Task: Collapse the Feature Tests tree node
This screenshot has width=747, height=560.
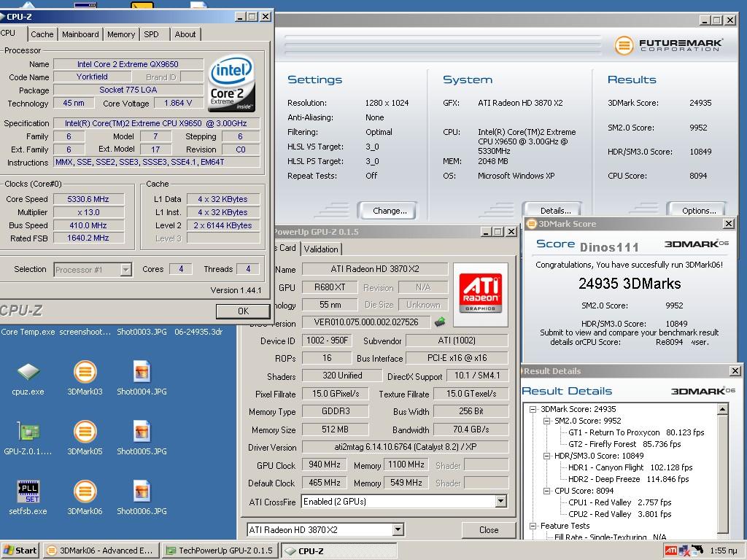Action: [x=533, y=526]
